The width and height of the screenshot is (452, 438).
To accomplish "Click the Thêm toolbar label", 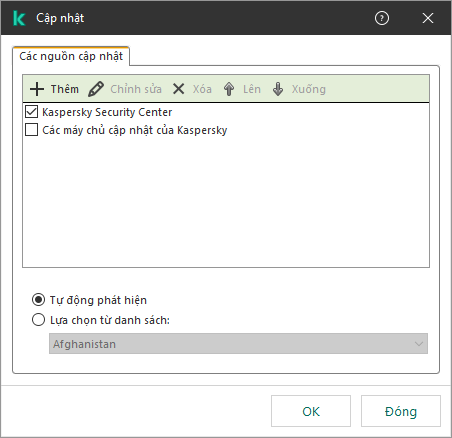I will tap(65, 89).
